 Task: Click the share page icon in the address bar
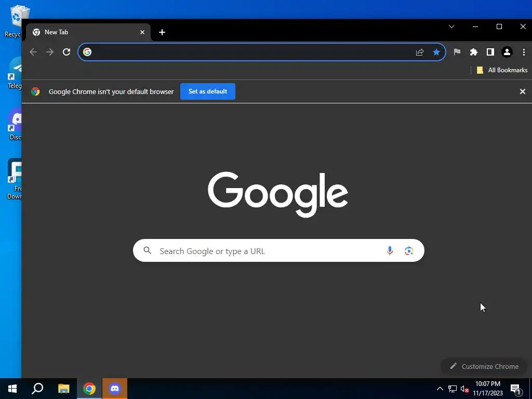pyautogui.click(x=420, y=52)
